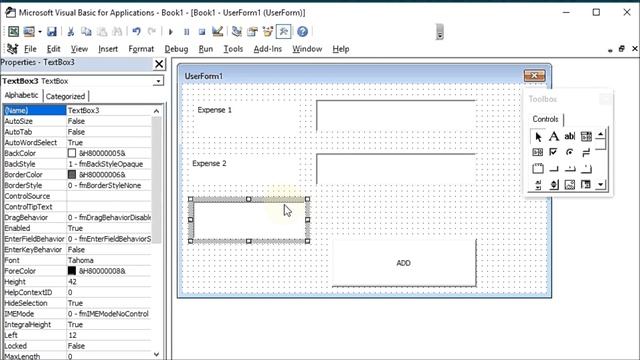This screenshot has width=640, height=360.
Task: Switch to the Controls tab in Toolbox
Action: (545, 119)
